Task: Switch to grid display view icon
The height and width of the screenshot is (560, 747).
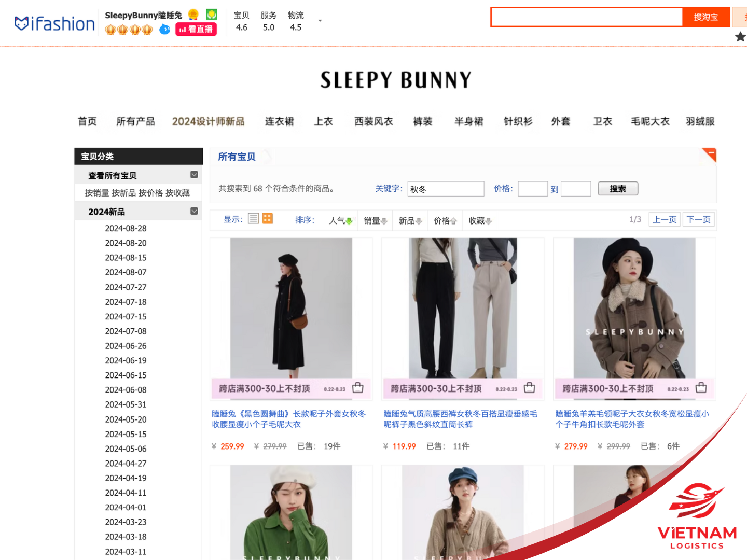Action: point(267,218)
